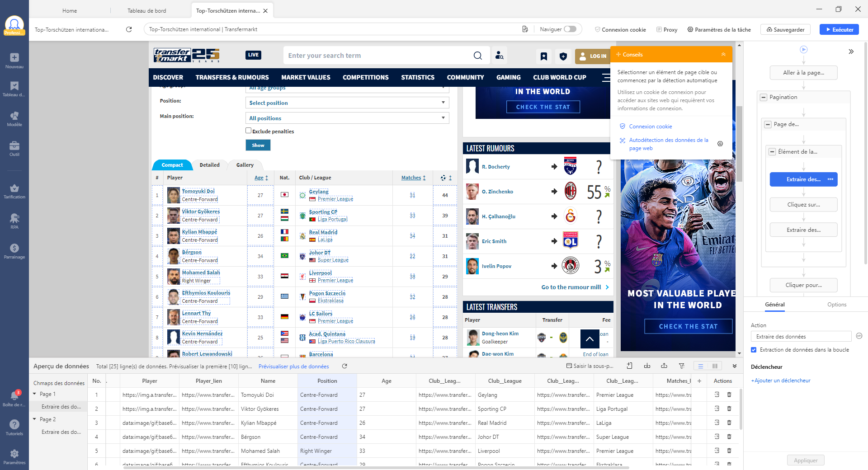Open Paramètres gear in left sidebar
The image size is (868, 470).
14,456
